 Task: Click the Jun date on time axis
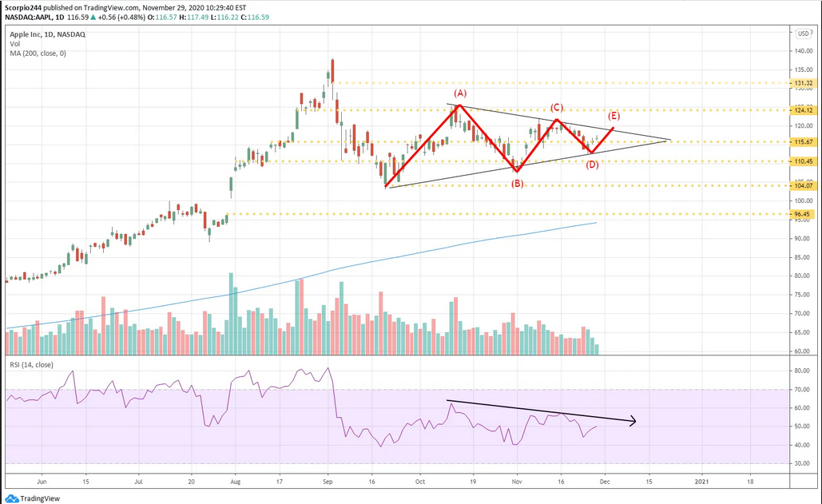[42, 482]
